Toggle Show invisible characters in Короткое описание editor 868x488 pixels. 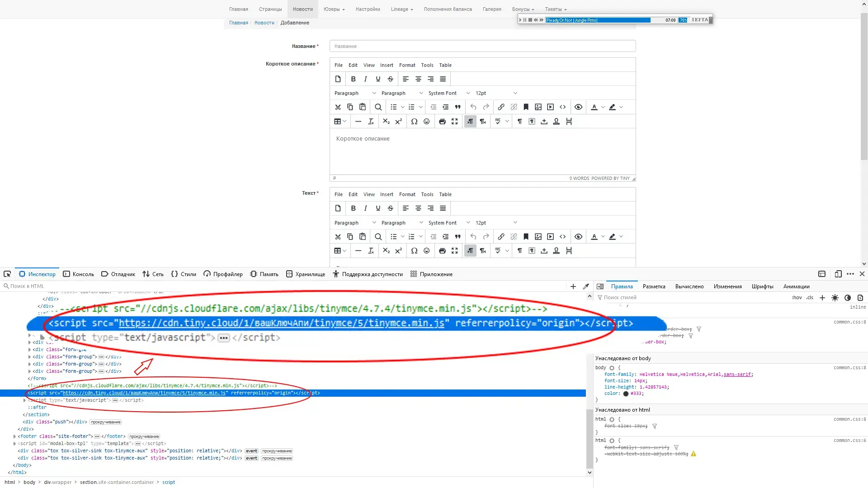(519, 122)
